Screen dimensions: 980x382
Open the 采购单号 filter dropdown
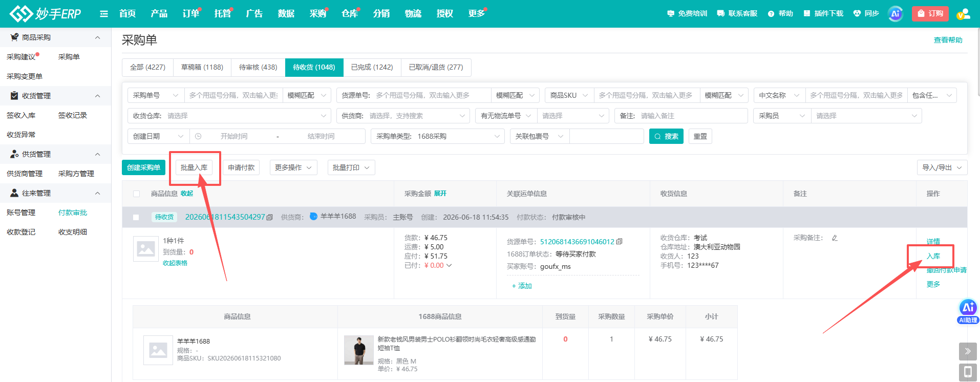[x=156, y=95]
